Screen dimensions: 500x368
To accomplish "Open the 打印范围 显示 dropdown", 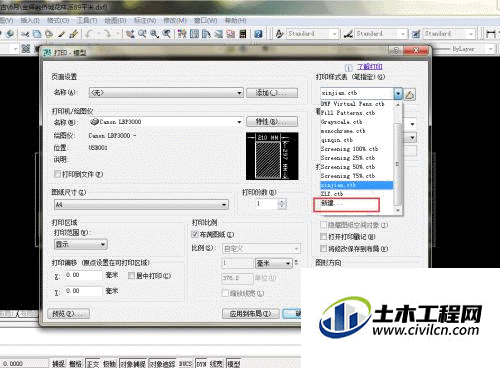I will click(81, 244).
